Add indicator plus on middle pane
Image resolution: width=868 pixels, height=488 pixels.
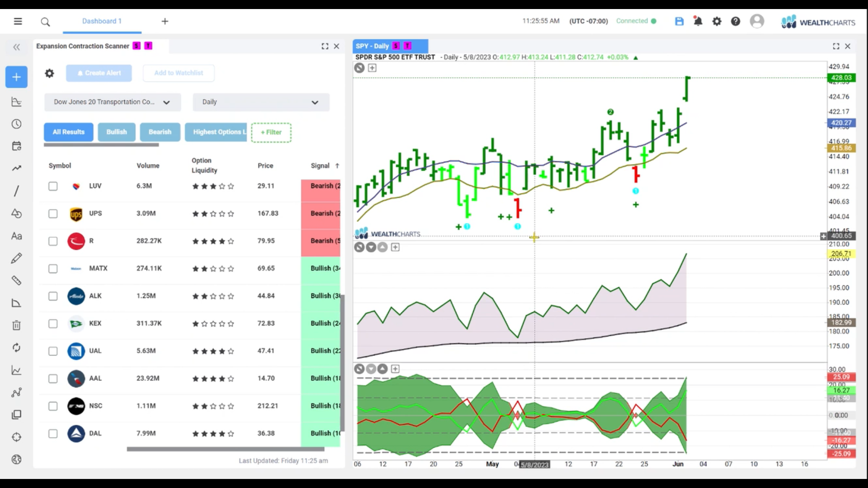tap(395, 247)
